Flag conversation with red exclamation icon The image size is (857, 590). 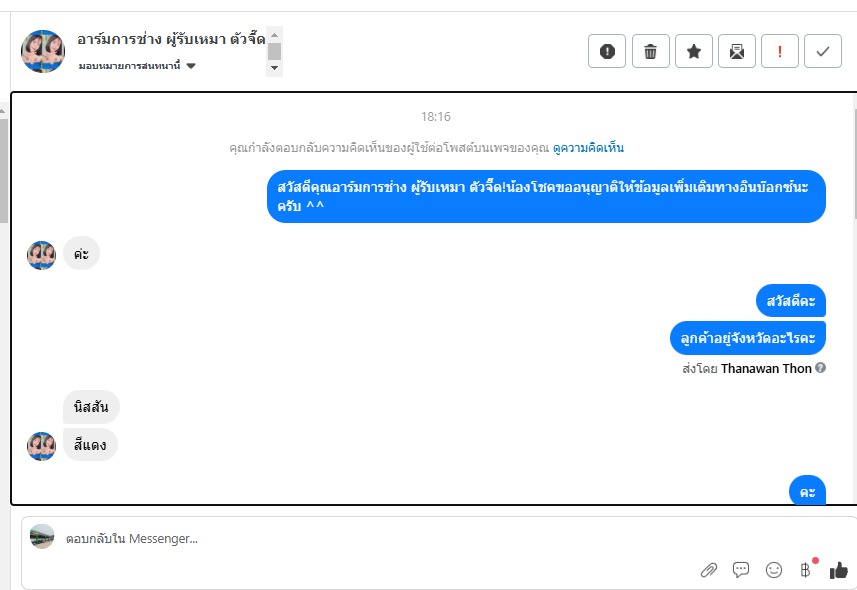pyautogui.click(x=780, y=51)
